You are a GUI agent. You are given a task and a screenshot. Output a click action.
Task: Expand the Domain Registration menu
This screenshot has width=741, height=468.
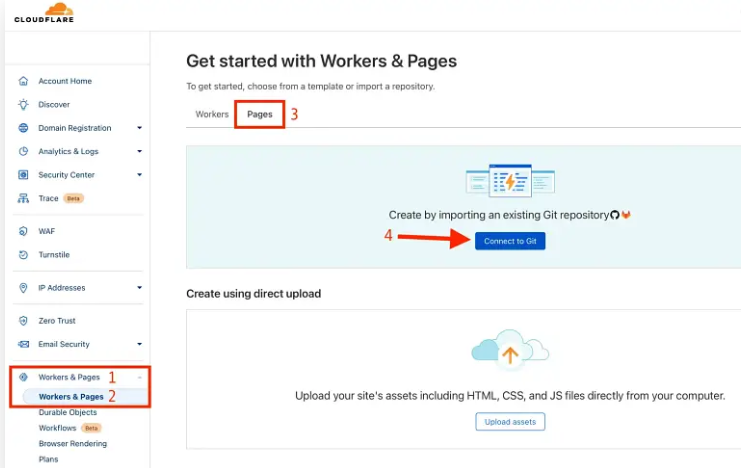[139, 128]
